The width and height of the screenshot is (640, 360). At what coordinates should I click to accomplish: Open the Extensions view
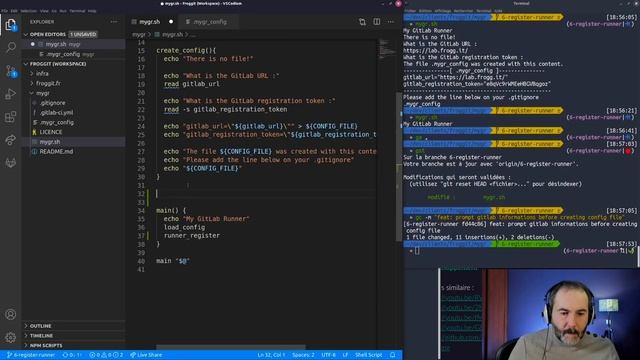pos(11,117)
